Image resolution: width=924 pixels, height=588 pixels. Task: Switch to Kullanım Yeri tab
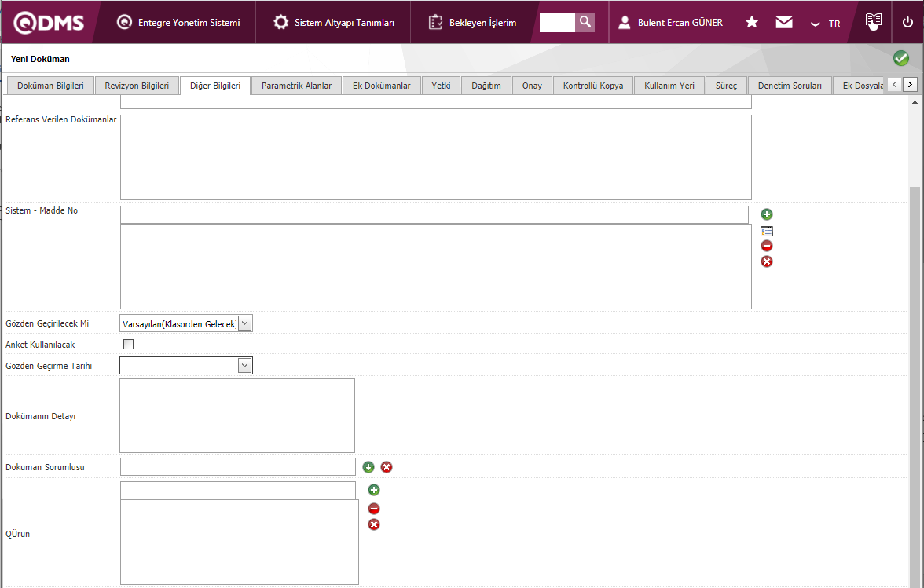(669, 86)
